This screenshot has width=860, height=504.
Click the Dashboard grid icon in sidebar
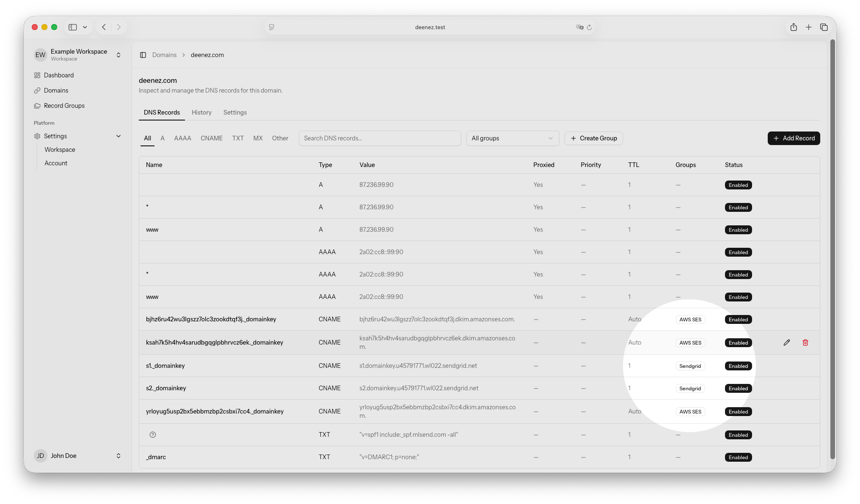(37, 75)
